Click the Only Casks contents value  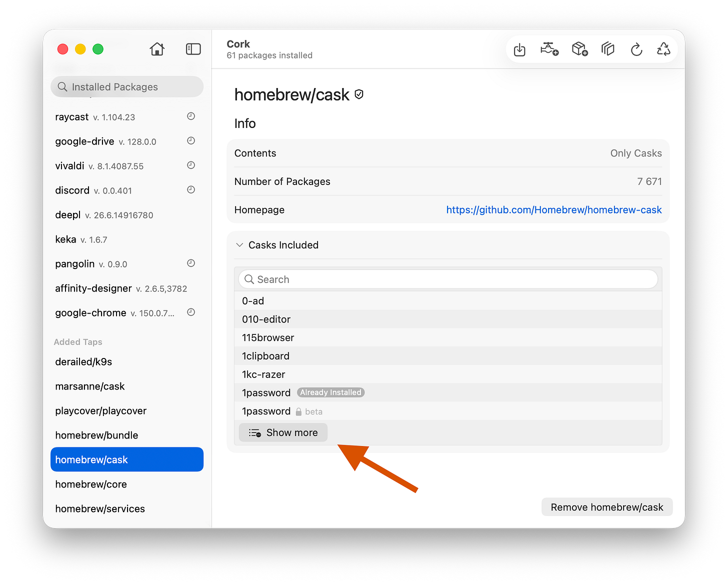(636, 153)
